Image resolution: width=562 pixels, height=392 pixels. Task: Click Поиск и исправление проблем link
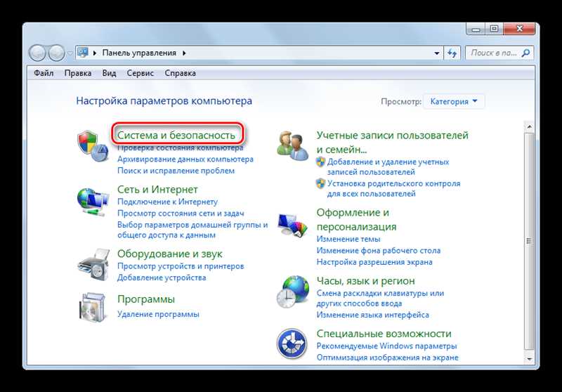[176, 171]
